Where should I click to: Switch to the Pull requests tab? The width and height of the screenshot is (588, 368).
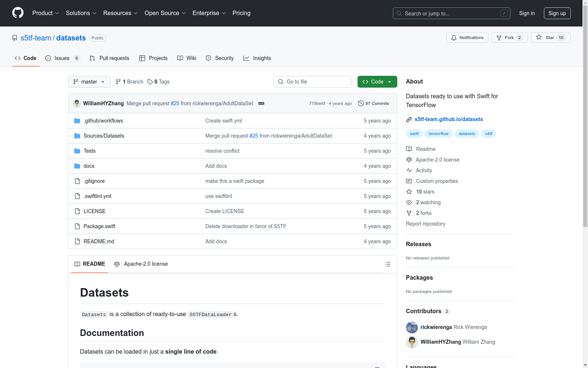[110, 58]
